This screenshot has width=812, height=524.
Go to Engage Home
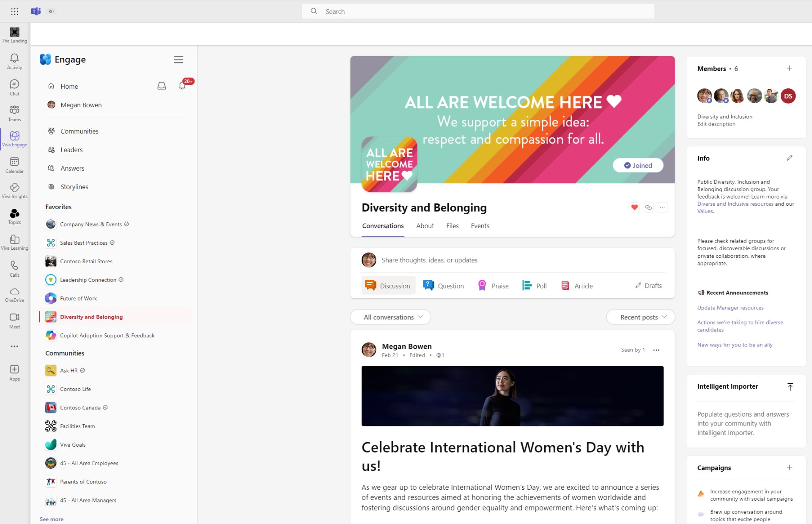(x=69, y=86)
